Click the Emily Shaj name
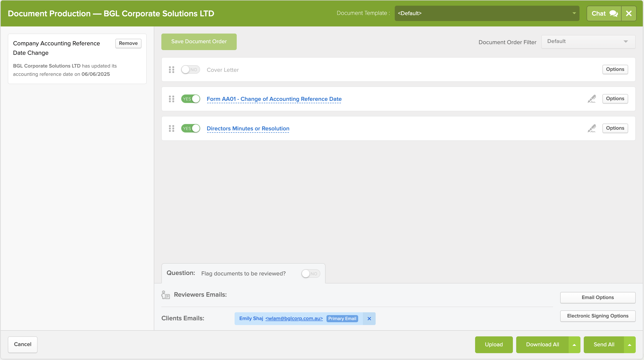644x360 pixels. coord(251,318)
